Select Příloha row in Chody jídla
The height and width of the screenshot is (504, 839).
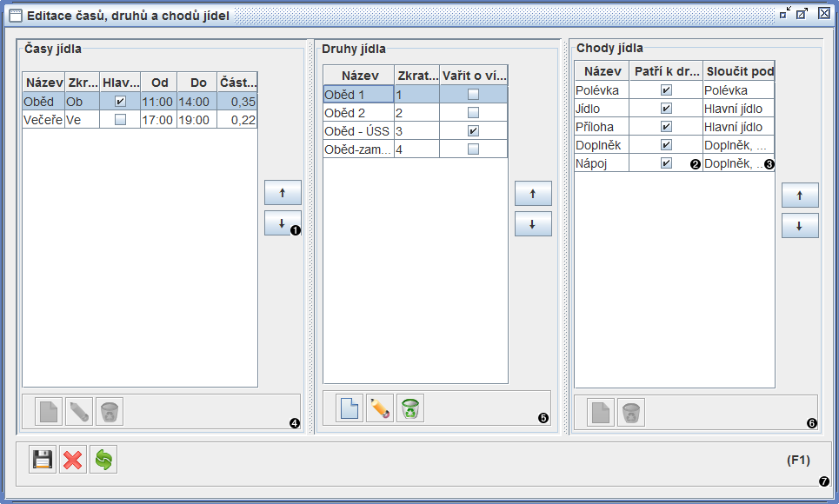601,127
